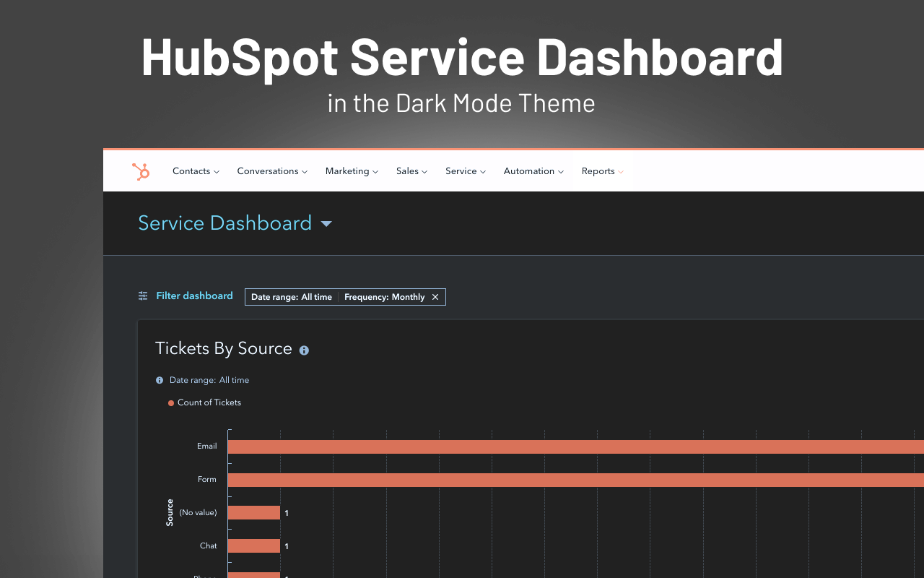Toggle the Count of Tickets legend swatch
Image resolution: width=924 pixels, height=578 pixels.
point(170,402)
